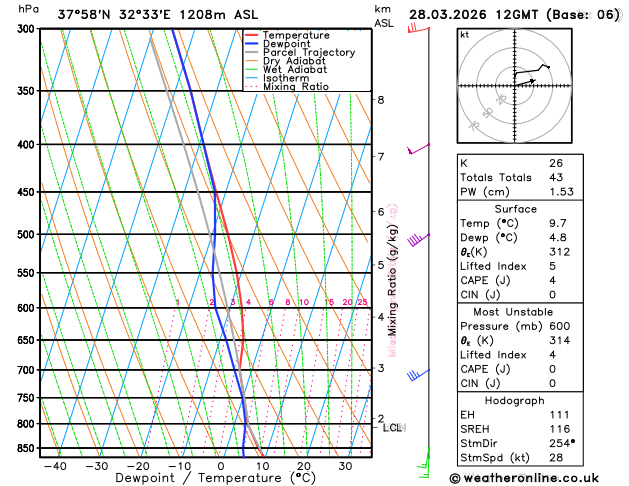Select the gray Parcel Trajectory legend line
The image size is (629, 486).
pos(252,52)
